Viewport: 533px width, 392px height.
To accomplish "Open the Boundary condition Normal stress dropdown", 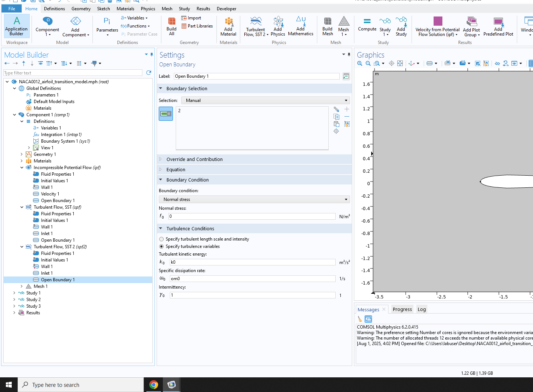I will click(254, 199).
